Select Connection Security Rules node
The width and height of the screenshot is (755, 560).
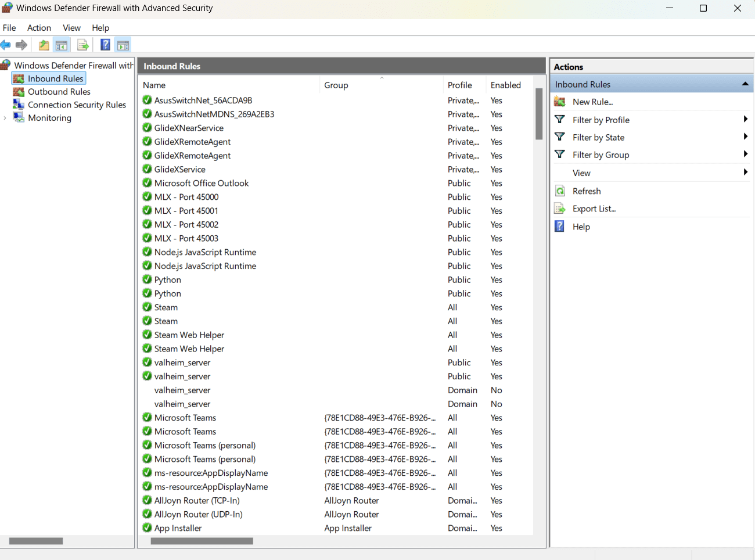pyautogui.click(x=77, y=105)
